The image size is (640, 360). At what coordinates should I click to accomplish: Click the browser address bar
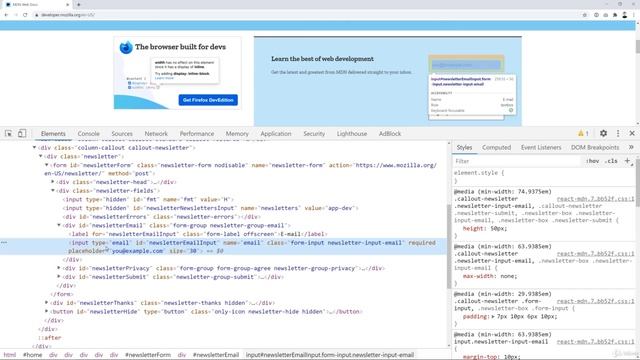tap(306, 15)
